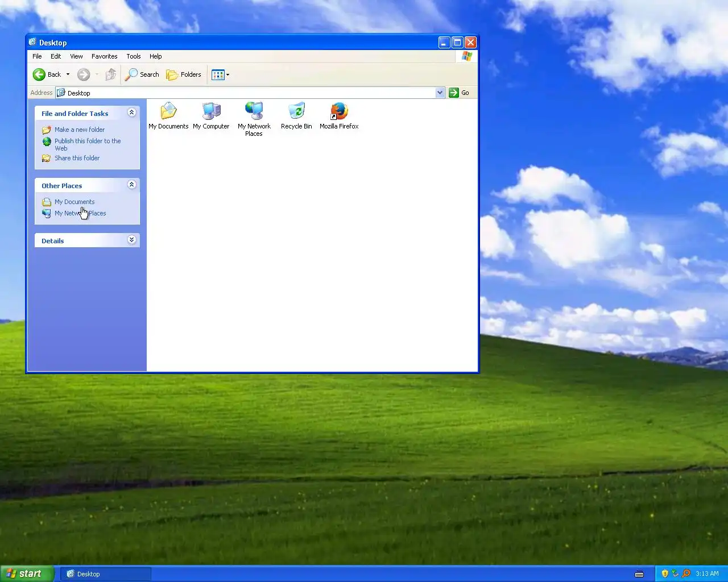Open the Search toolbar button

click(142, 74)
